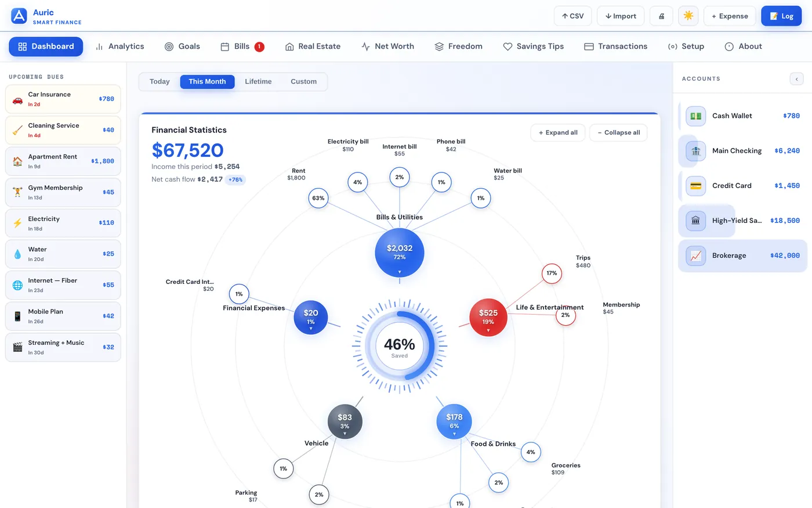The image size is (812, 508).
Task: Go to the Bills tab
Action: pos(242,46)
